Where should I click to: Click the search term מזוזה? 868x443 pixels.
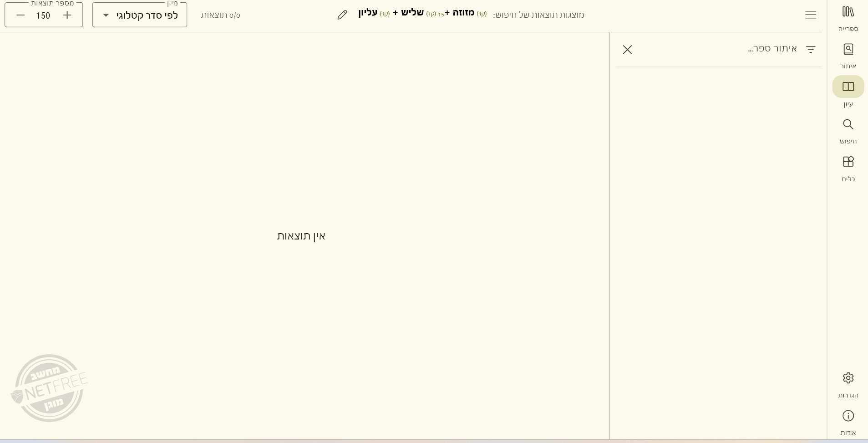click(463, 13)
